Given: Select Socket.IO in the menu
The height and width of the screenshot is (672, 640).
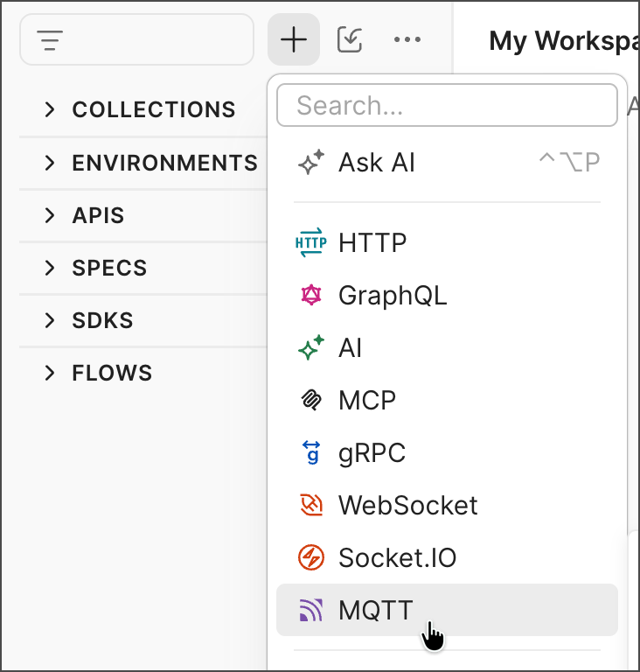Looking at the screenshot, I should click(x=448, y=557).
